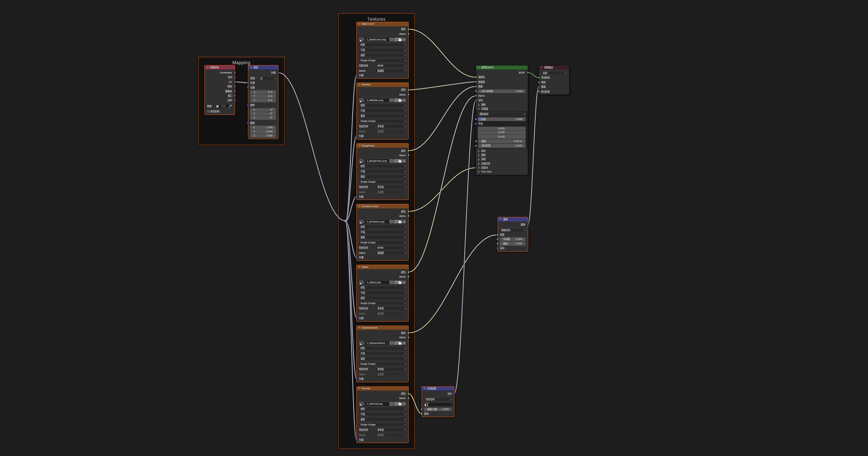
Task: Open target dropdown in Material Output node
Action: click(554, 73)
